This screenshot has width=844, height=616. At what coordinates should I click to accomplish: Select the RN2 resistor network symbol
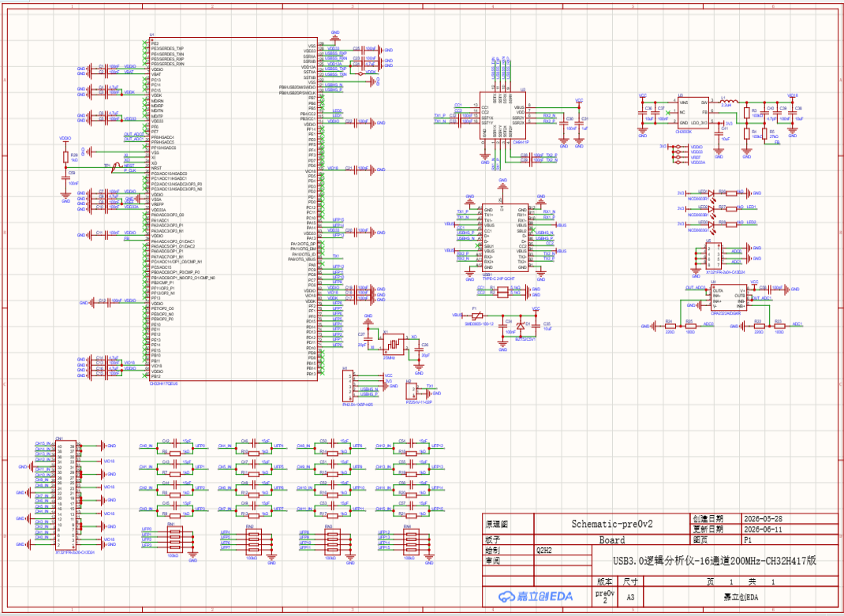(x=254, y=541)
